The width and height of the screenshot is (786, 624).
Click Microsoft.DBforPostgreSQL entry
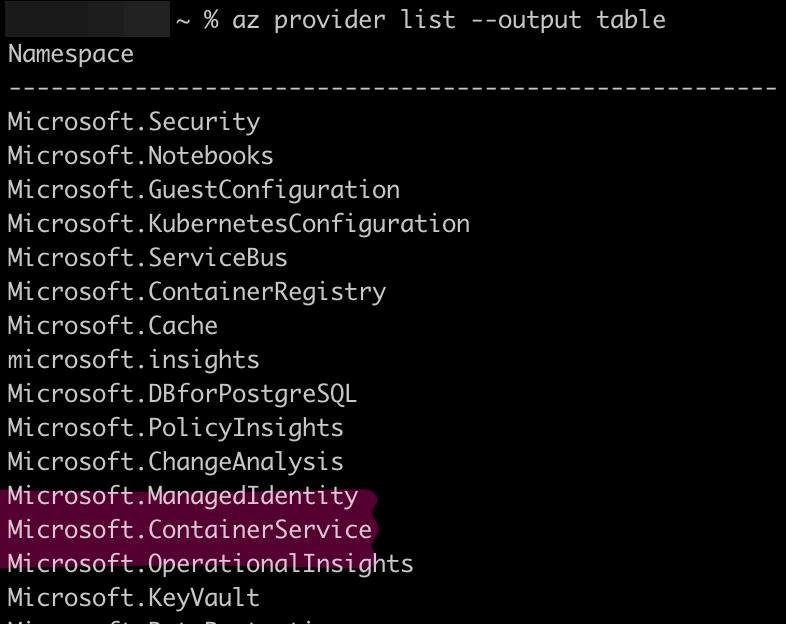click(182, 394)
